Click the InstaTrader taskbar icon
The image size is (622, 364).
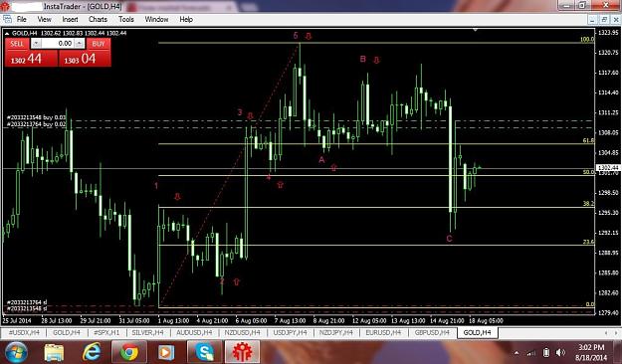pyautogui.click(x=242, y=352)
